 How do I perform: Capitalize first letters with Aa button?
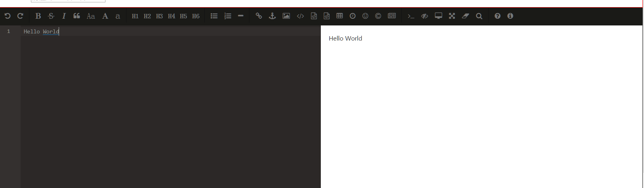pos(91,16)
